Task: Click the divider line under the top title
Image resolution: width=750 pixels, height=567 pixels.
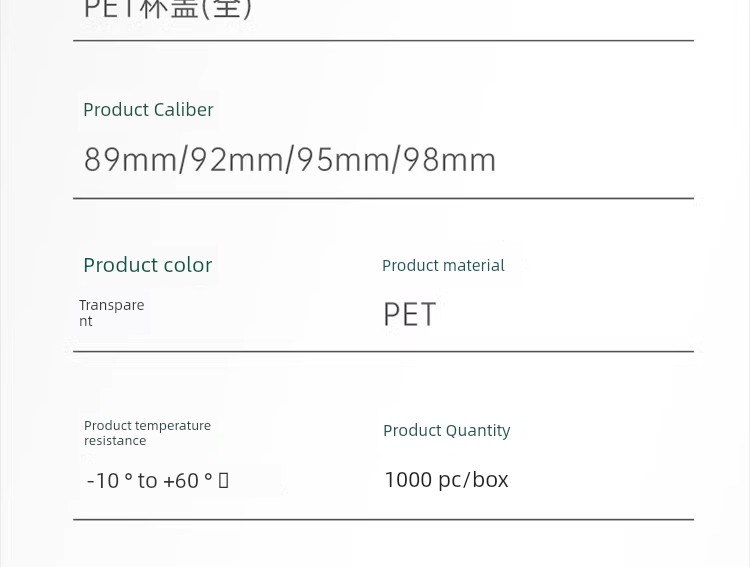Action: pyautogui.click(x=384, y=41)
